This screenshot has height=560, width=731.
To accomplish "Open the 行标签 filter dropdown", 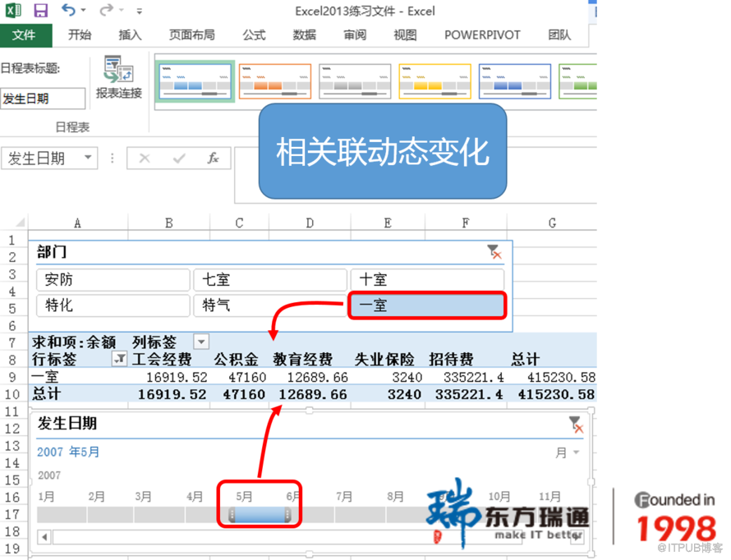I will point(119,359).
